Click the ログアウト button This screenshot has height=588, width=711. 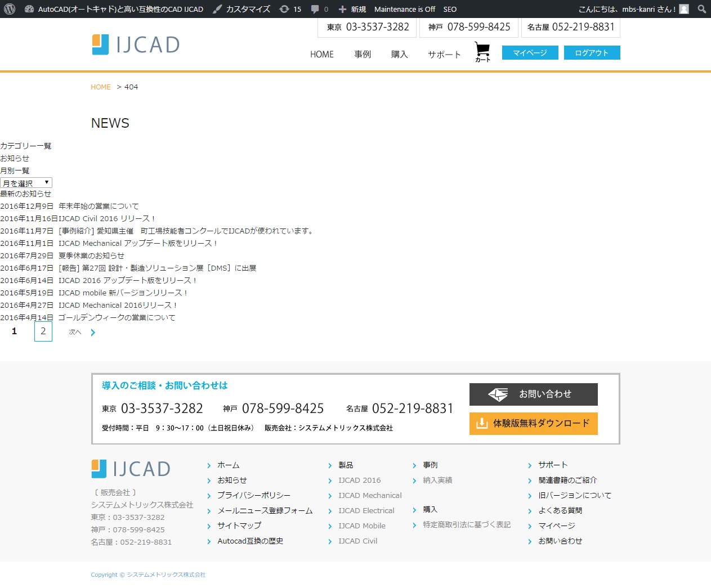592,53
